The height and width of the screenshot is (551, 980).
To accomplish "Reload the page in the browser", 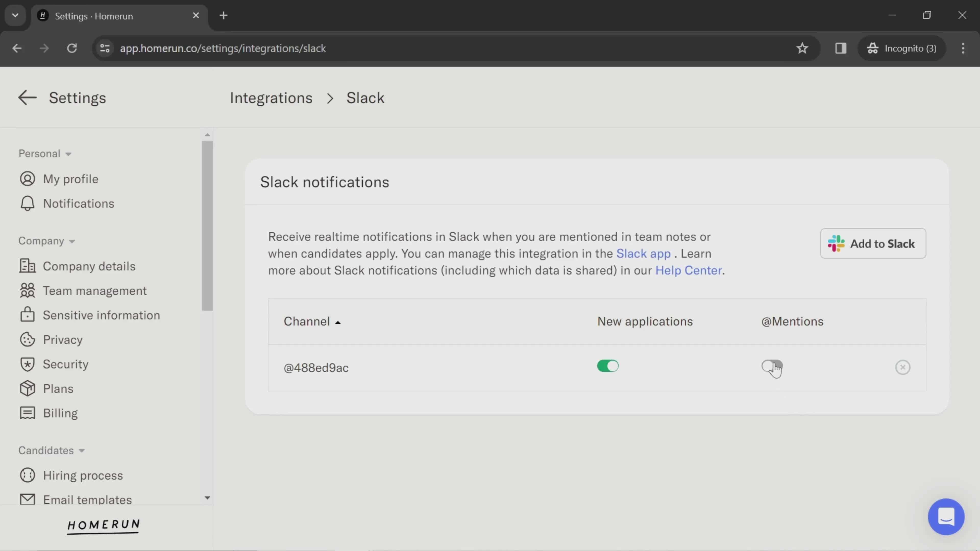I will coord(72,48).
